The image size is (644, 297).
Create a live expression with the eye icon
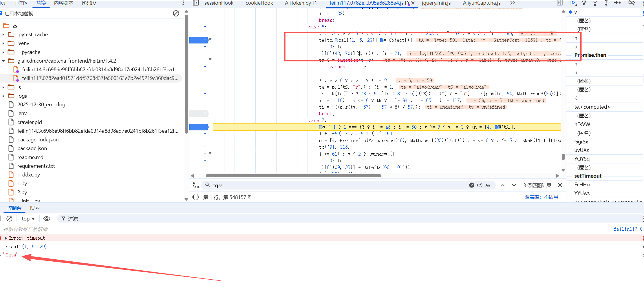point(47,218)
